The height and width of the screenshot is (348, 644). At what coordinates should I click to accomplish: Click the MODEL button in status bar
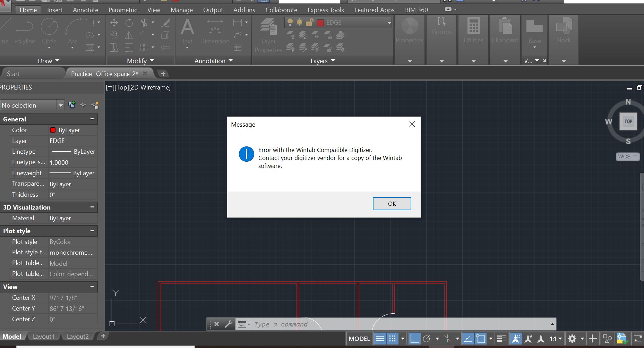(359, 339)
